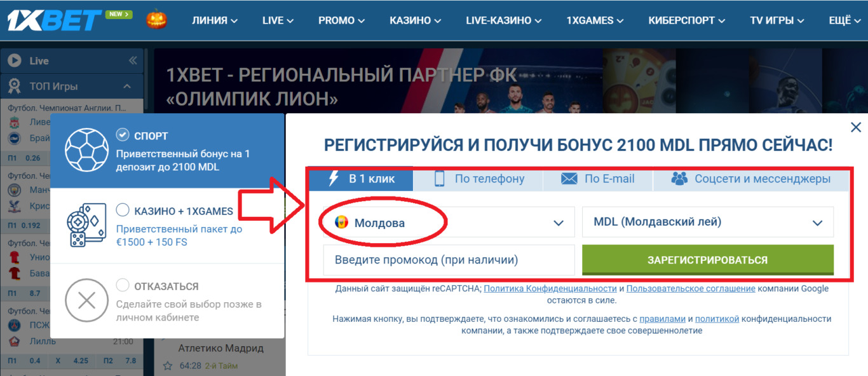The height and width of the screenshot is (376, 868).
Task: Switch to Соцсети и мессенджеры tab
Action: point(751,179)
